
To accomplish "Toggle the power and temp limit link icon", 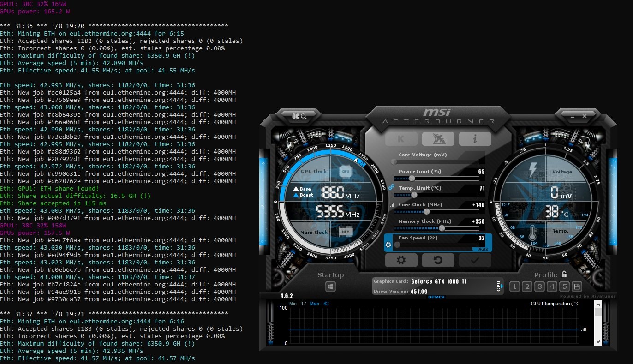I will tap(392, 187).
